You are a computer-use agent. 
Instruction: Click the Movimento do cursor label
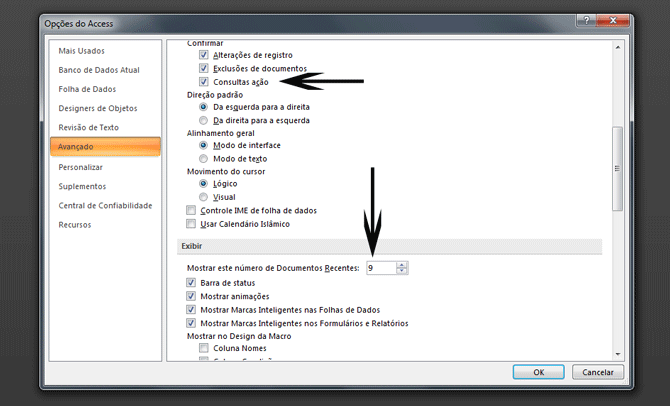(226, 171)
